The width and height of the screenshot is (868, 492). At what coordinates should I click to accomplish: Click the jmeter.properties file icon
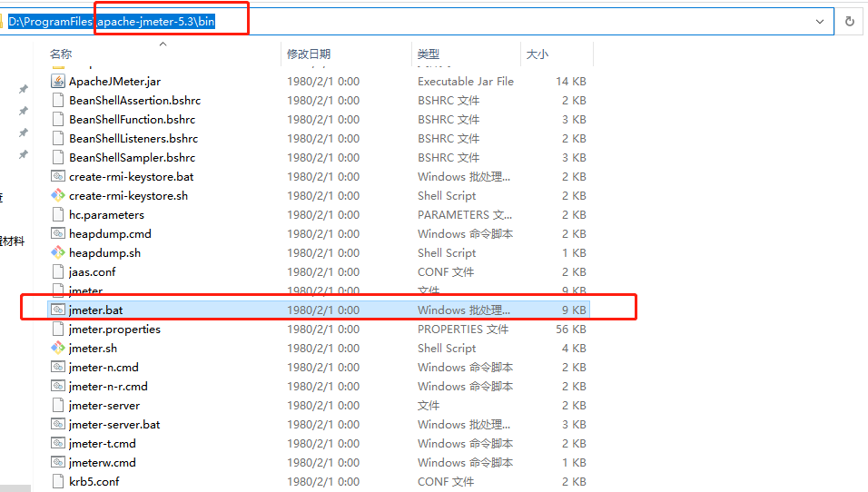(x=58, y=330)
